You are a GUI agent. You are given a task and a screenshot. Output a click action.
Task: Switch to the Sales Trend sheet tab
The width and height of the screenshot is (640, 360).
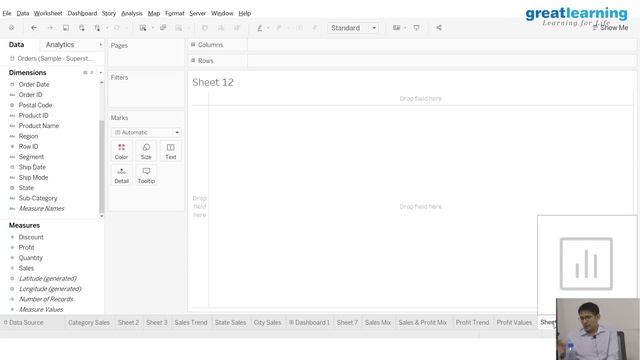pos(191,322)
